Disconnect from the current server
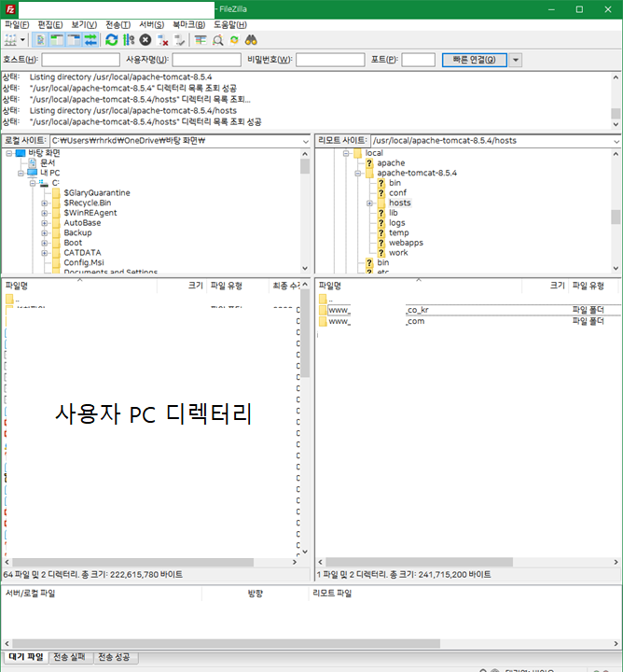This screenshot has width=623, height=672. 162,40
